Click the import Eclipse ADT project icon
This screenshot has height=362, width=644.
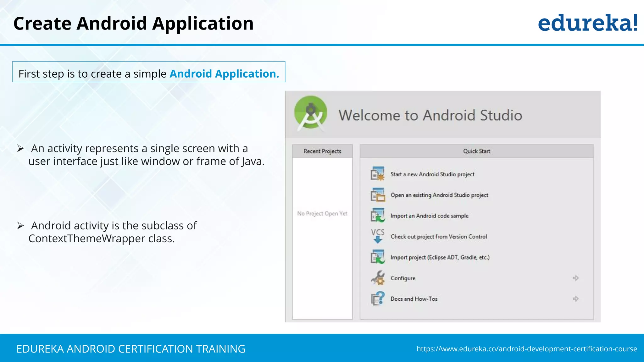[x=378, y=257]
